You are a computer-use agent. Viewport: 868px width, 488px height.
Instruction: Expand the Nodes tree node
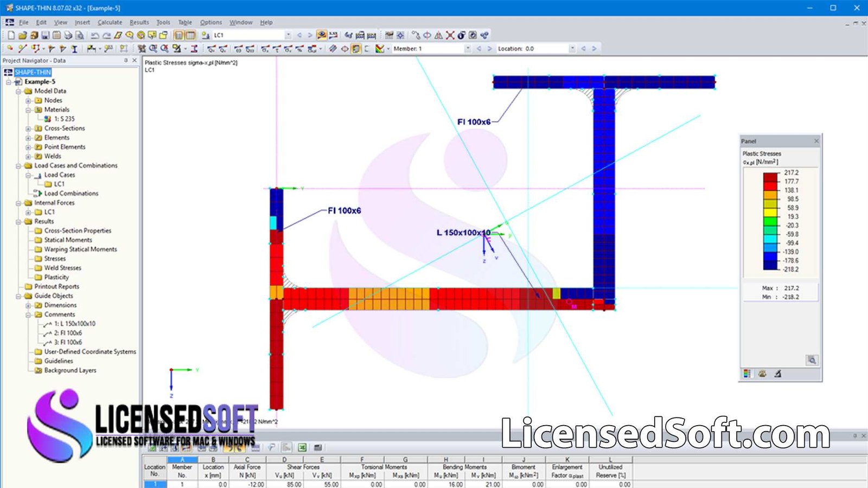(28, 100)
